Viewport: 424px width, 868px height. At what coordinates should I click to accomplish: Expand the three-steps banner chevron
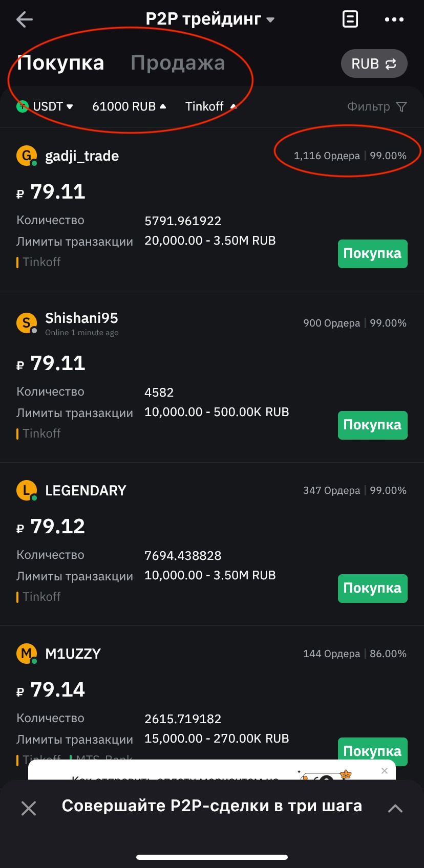[x=395, y=808]
